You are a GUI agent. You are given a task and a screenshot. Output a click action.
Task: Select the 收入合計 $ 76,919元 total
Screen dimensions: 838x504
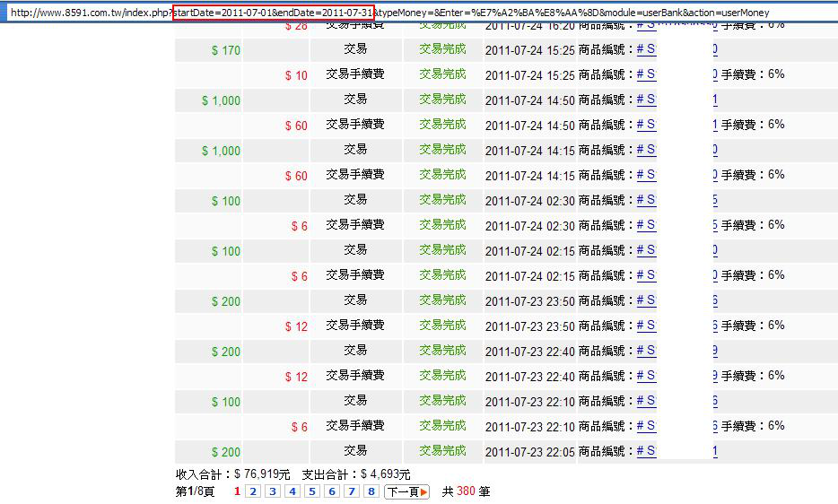pos(233,474)
